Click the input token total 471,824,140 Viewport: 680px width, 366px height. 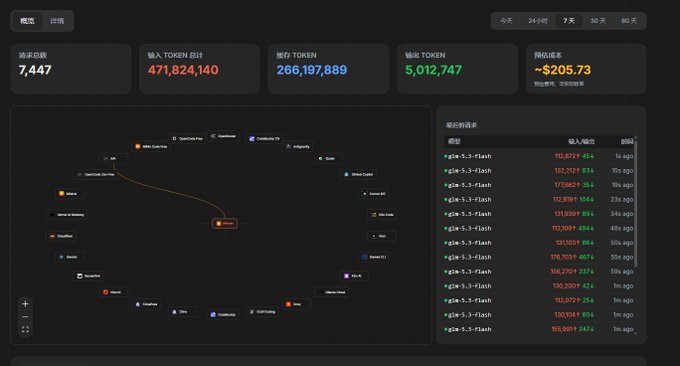coord(183,70)
